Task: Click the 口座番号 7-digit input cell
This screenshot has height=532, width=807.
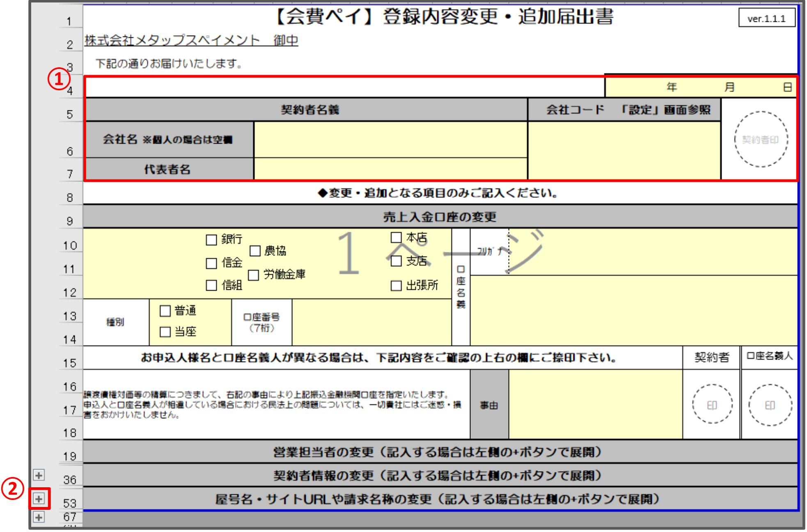Action: click(371, 322)
